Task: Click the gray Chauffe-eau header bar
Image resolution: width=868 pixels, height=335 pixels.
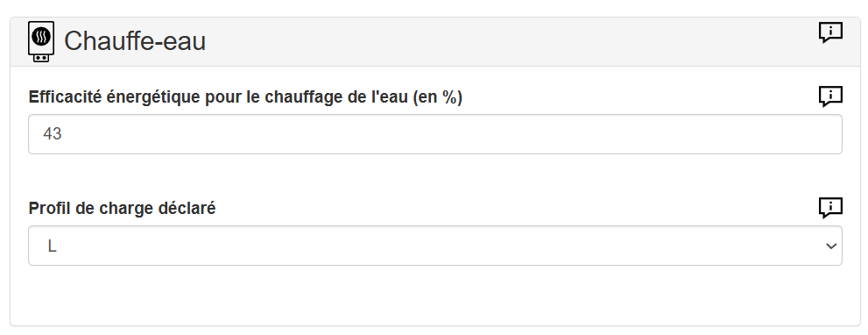Action: (x=435, y=41)
